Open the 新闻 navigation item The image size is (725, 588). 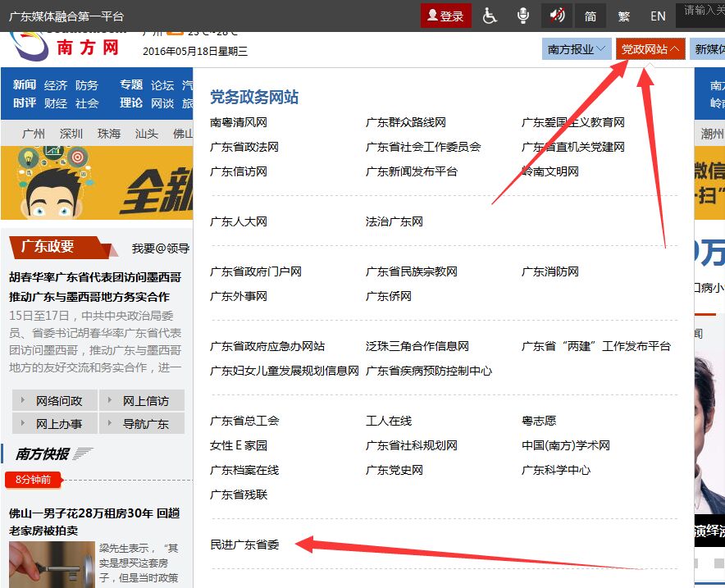25,84
